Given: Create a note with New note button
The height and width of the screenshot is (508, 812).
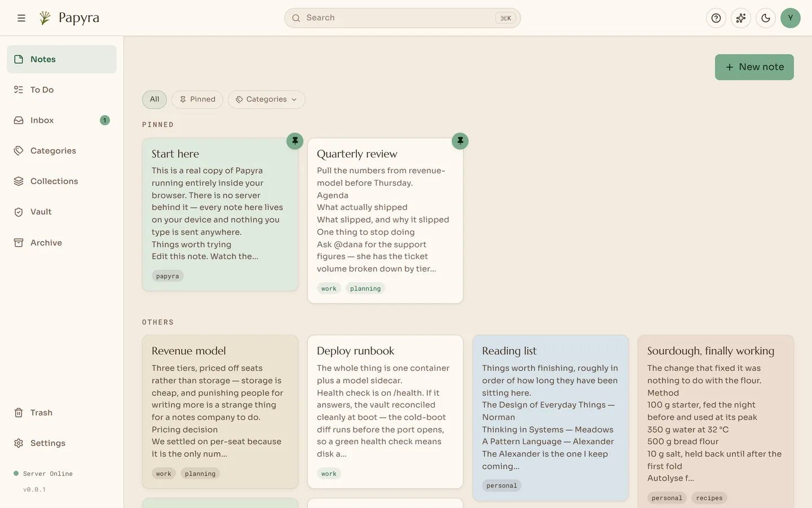Looking at the screenshot, I should (754, 67).
